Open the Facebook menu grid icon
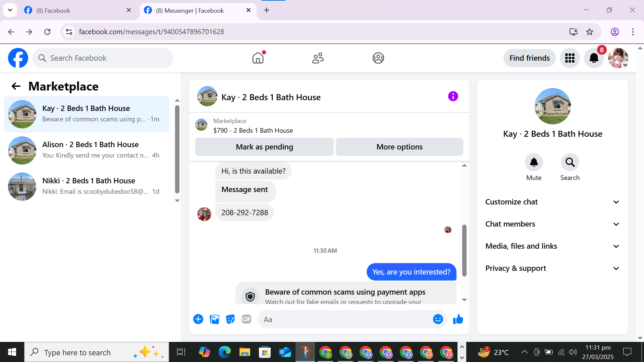 [570, 58]
